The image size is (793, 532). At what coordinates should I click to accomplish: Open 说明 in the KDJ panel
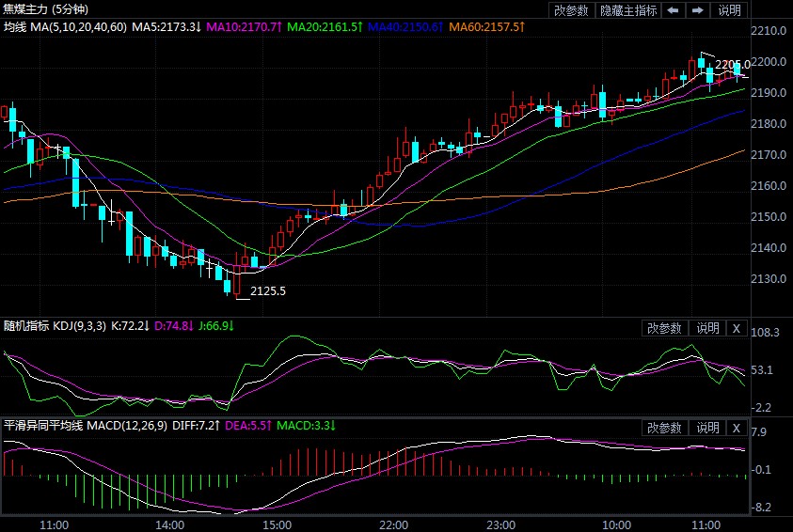click(706, 328)
